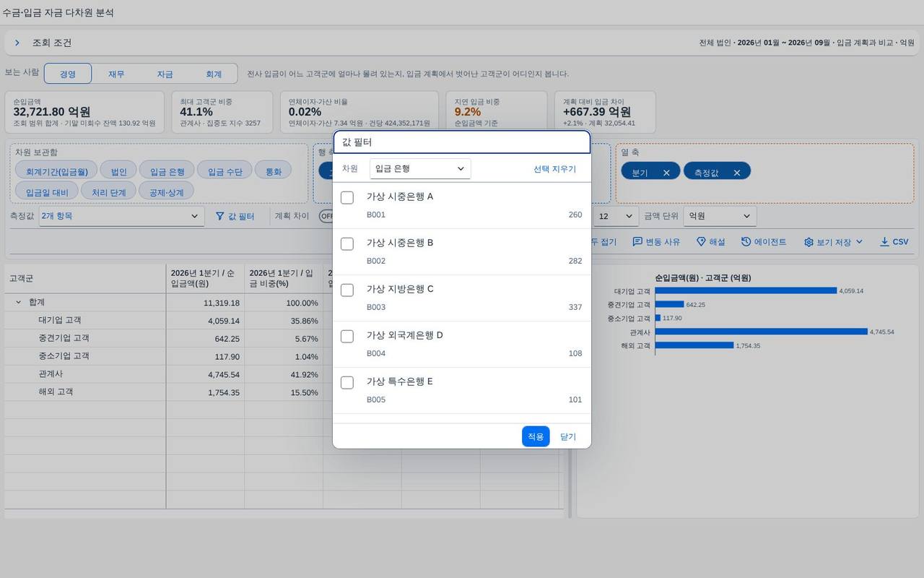This screenshot has height=578, width=924.
Task: Check the 가상 지방은행 C checkbox
Action: [x=347, y=290]
